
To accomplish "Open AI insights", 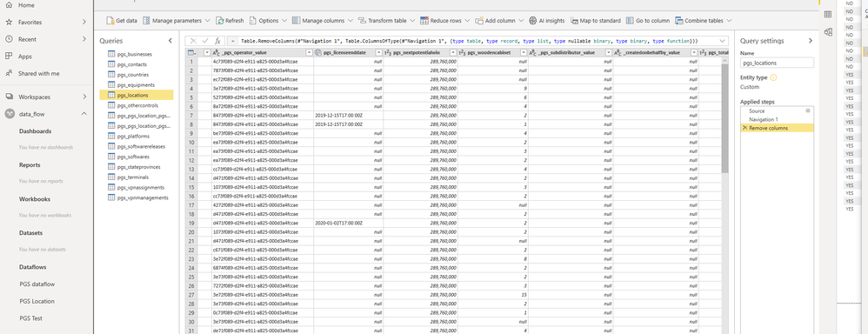I will 547,21.
